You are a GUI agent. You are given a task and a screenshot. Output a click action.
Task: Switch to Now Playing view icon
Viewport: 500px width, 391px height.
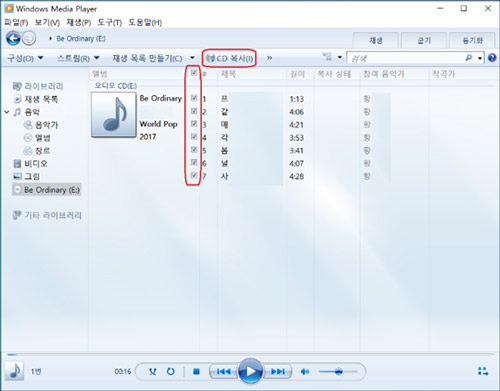click(483, 371)
